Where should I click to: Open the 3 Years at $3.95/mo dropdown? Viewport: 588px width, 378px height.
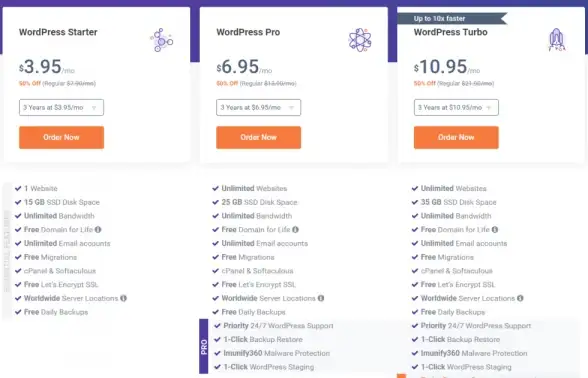[62, 108]
